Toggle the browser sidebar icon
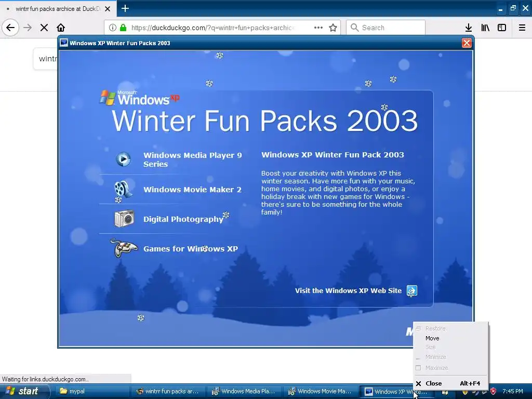Viewport: 532px width, 399px height. pos(502,28)
